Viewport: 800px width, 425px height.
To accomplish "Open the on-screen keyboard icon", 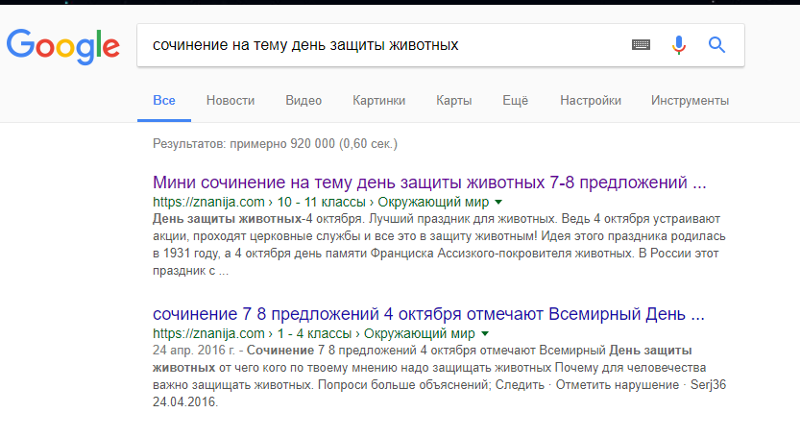I will [x=641, y=45].
